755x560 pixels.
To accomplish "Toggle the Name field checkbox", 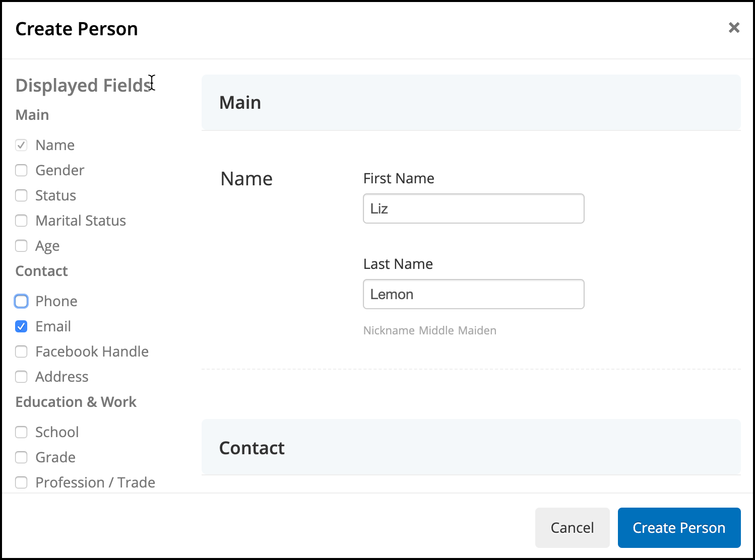I will [21, 145].
